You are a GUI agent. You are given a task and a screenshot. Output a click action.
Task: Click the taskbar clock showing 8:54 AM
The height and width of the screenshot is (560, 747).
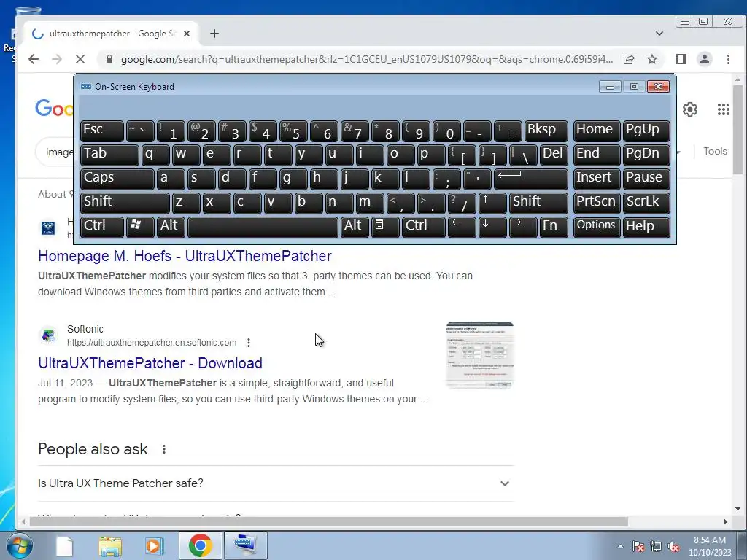point(710,546)
